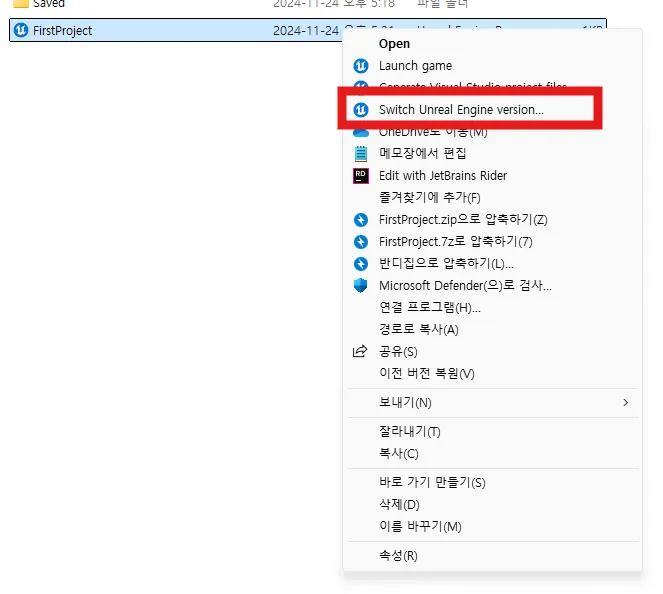Viewport: 663px width, 594px height.
Task: Choose 즐겨찾기에 추가(F) entry
Action: pos(430,197)
